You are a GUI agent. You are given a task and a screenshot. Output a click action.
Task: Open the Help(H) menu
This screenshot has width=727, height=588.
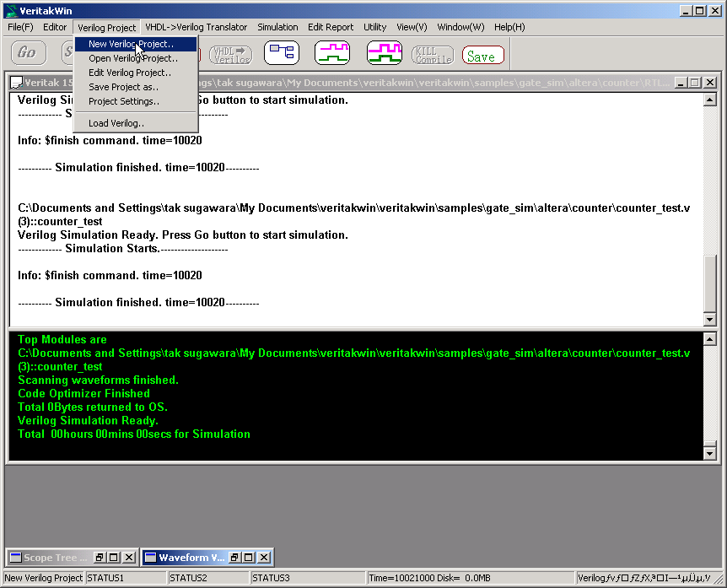click(509, 27)
